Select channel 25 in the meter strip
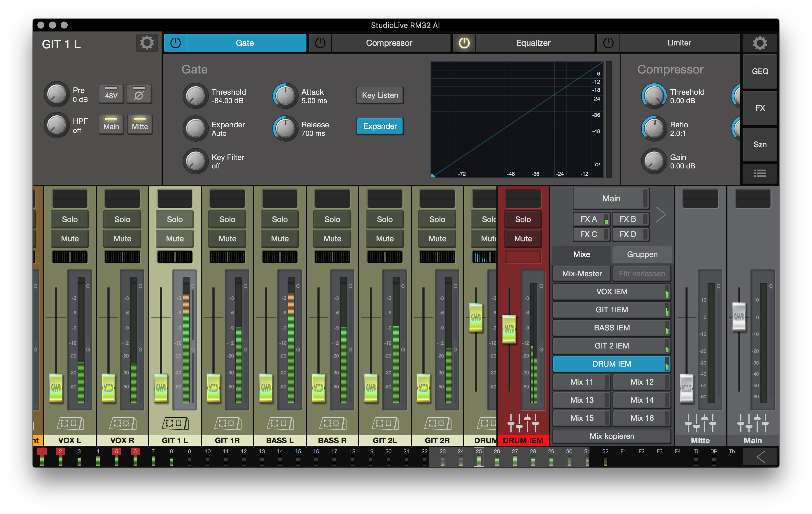 pos(479,457)
